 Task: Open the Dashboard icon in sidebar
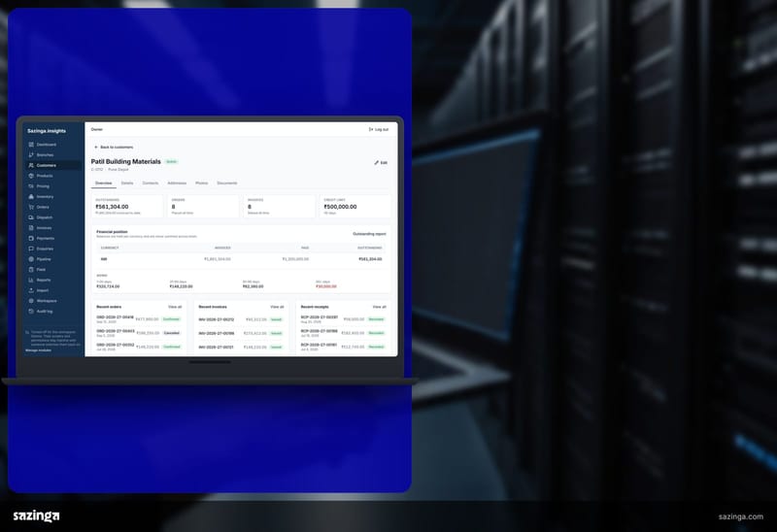31,145
